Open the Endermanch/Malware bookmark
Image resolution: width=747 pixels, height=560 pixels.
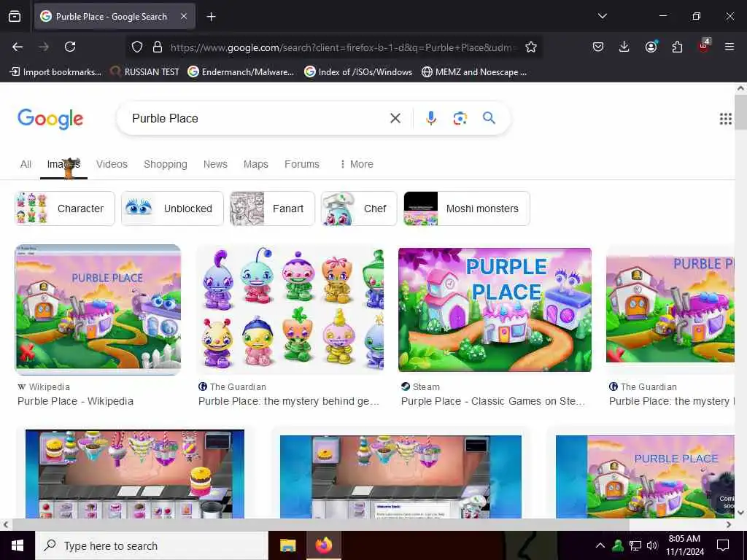pos(241,72)
